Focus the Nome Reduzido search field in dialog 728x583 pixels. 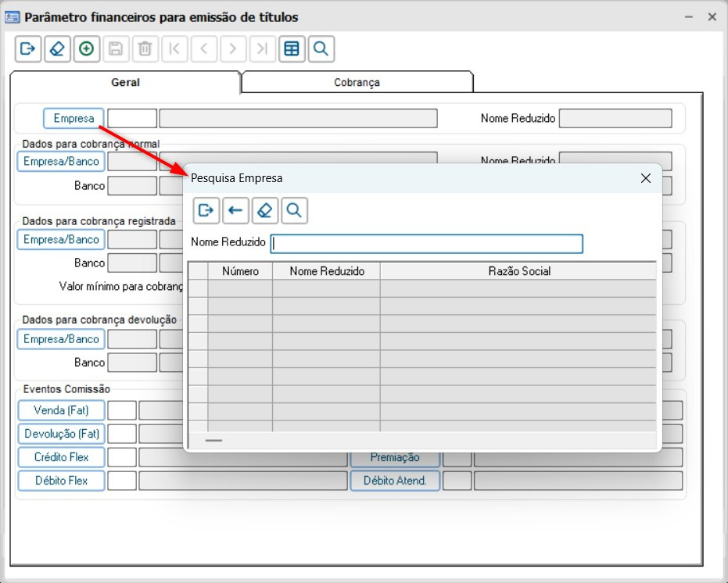427,244
